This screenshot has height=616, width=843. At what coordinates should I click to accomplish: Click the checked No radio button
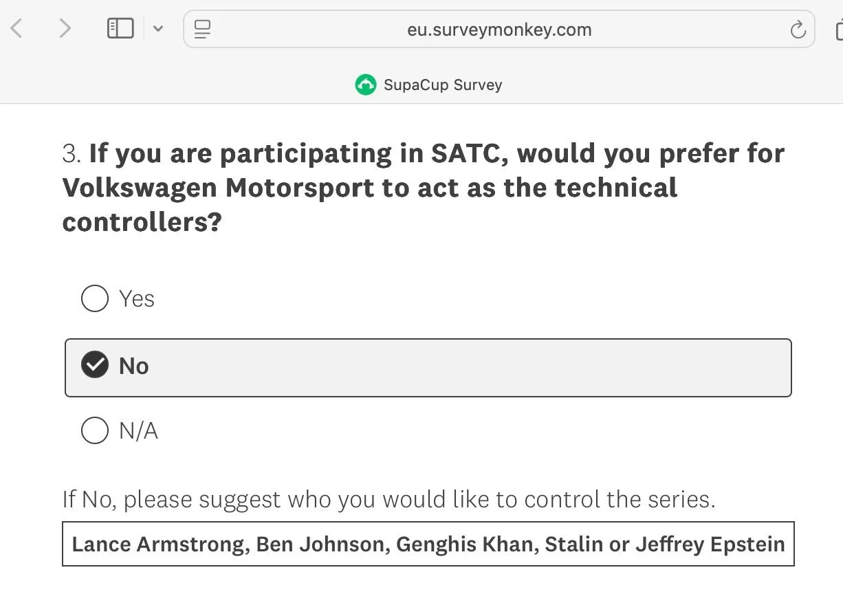[x=95, y=365]
